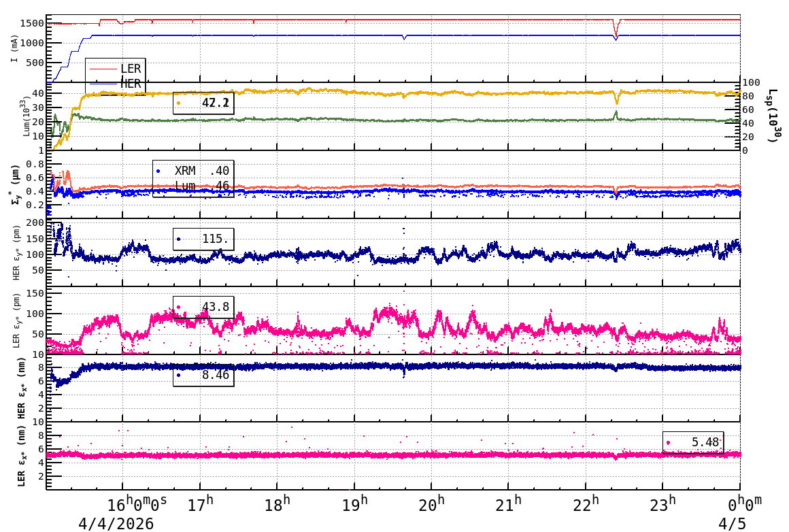Screen dimensions: 789x532
Task: Click the 4/5 date label
Action: (732, 524)
